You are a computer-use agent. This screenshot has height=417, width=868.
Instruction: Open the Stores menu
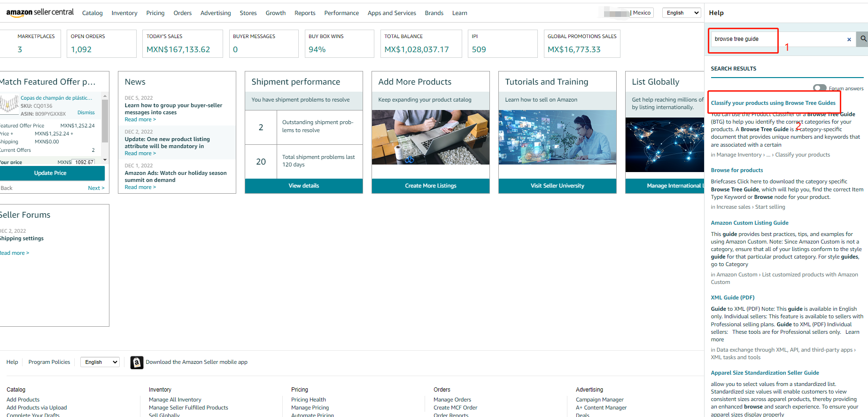coord(248,13)
